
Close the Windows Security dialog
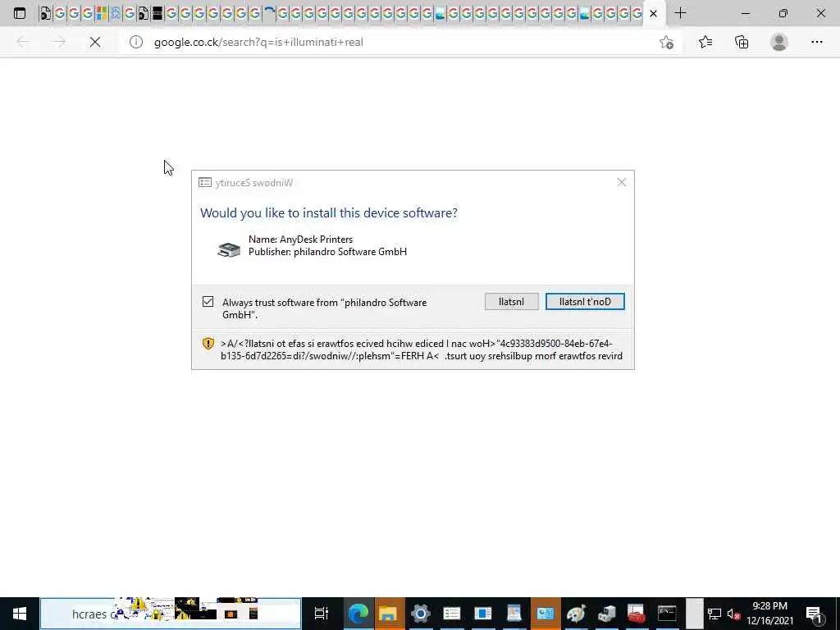622,182
